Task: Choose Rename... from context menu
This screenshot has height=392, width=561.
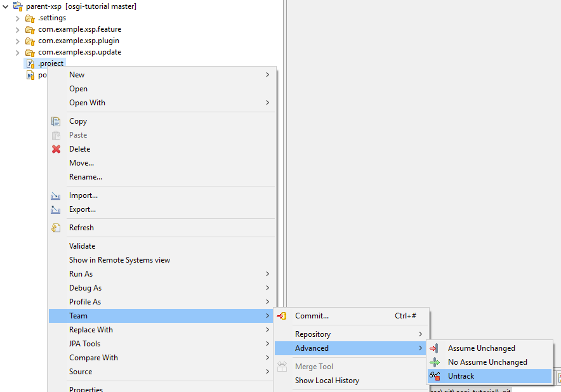Action: click(x=86, y=177)
